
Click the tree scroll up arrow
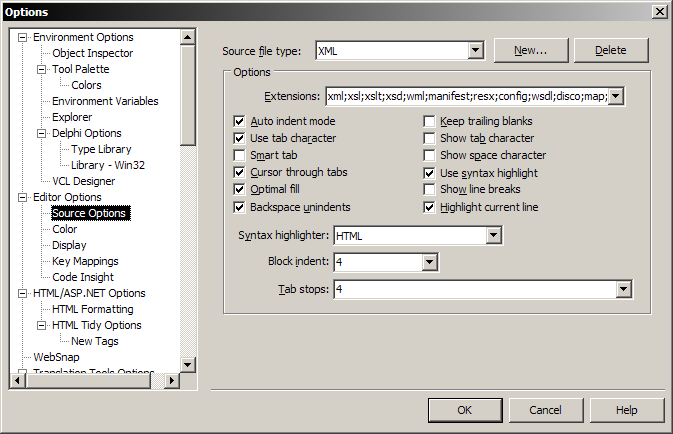click(x=188, y=37)
